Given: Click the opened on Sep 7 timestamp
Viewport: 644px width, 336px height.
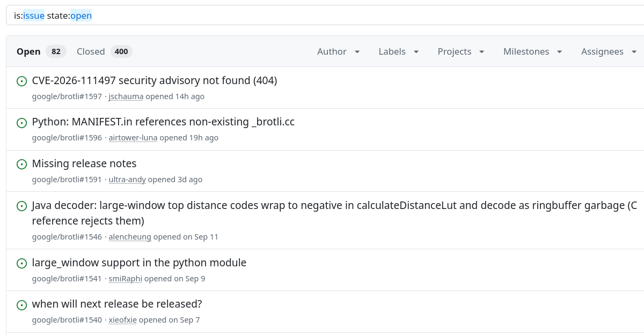Looking at the screenshot, I should click(x=170, y=320).
